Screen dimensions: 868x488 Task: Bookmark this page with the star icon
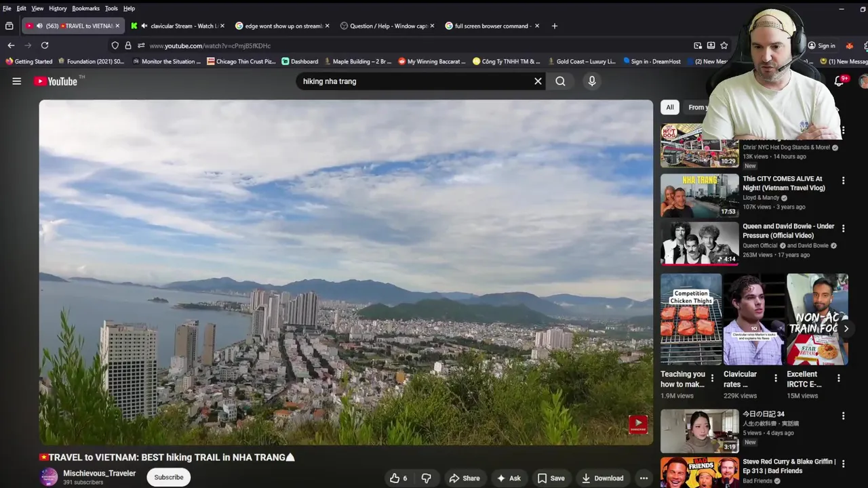[724, 45]
